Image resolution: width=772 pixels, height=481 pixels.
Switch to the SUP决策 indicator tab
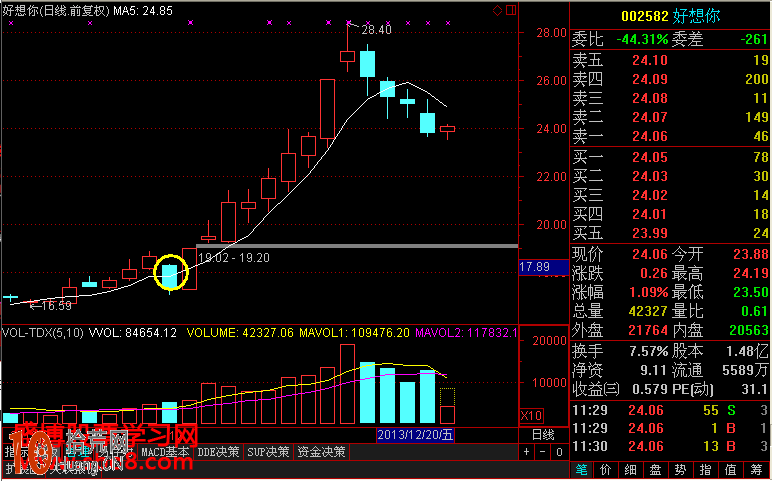268,451
